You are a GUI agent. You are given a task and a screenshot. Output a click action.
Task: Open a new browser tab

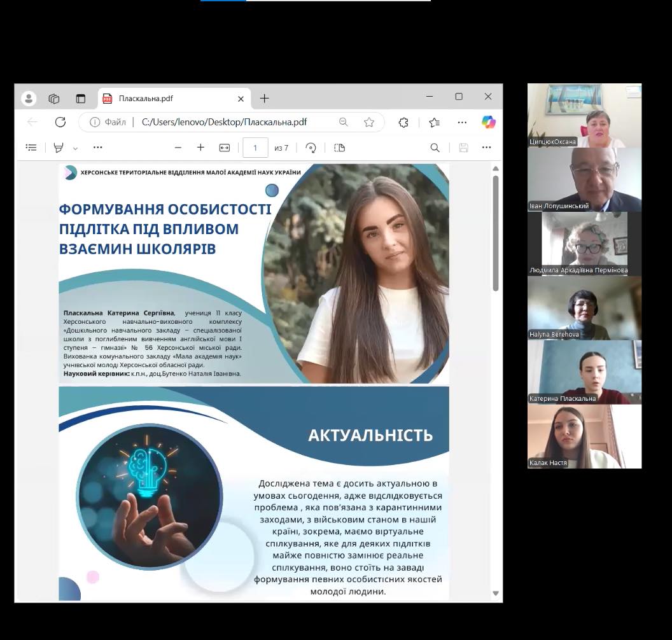click(265, 99)
